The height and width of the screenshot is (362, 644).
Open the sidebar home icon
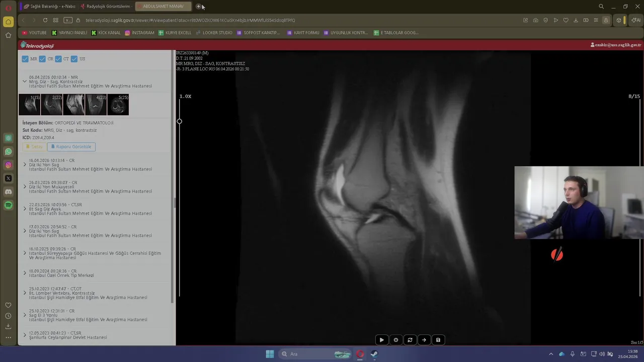tap(8, 22)
